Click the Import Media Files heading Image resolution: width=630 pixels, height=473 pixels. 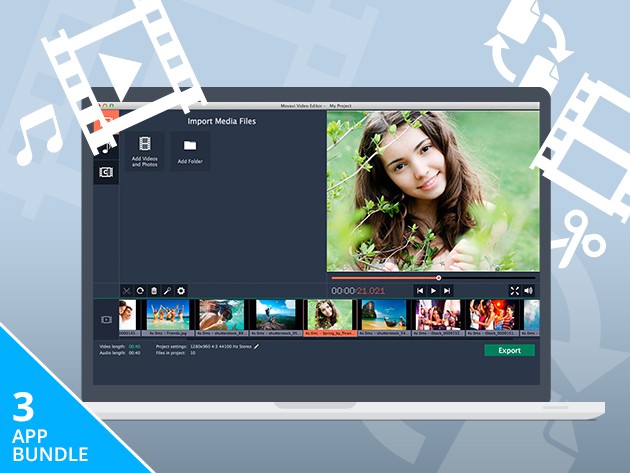222,121
